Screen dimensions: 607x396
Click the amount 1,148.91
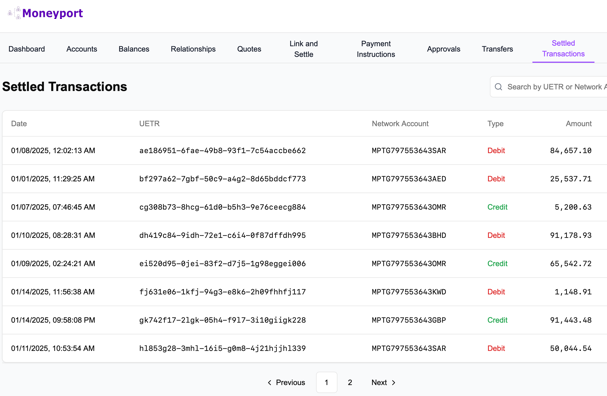click(x=573, y=292)
